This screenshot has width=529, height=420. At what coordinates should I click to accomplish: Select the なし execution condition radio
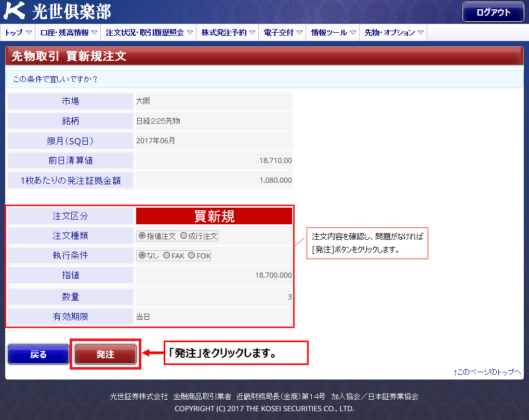(x=142, y=255)
